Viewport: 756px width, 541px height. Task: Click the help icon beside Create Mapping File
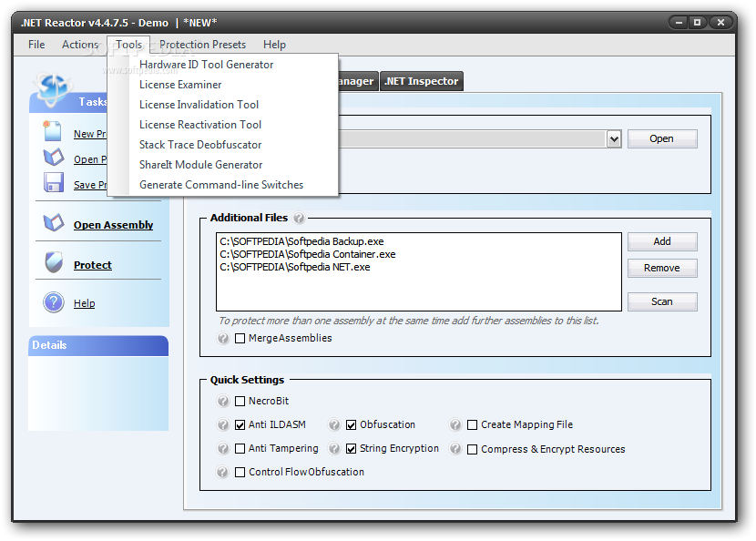[x=455, y=424]
